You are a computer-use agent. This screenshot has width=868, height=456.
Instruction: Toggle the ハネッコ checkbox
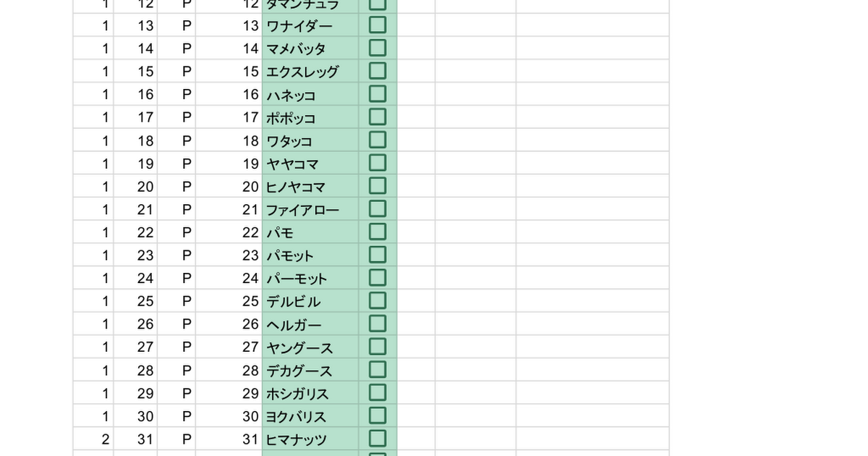coord(378,94)
